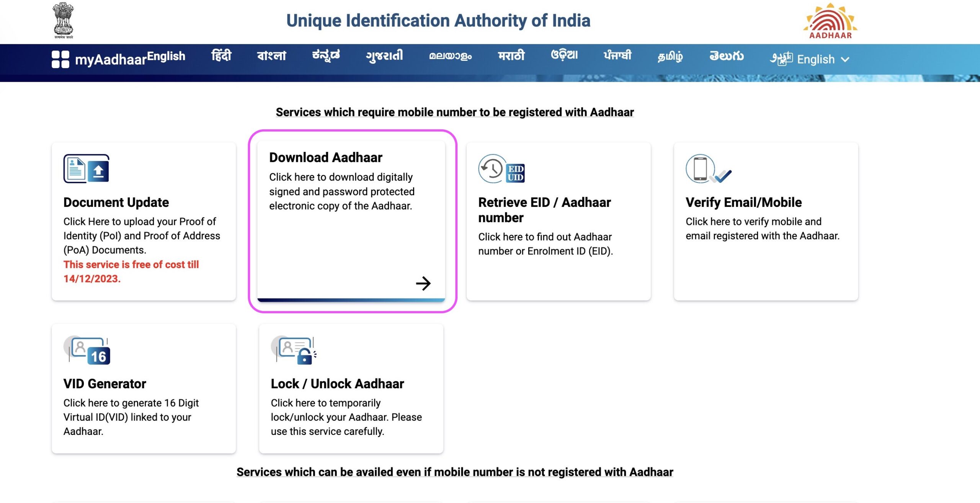The width and height of the screenshot is (980, 503).
Task: Click the Document Update upload icon
Action: click(87, 169)
